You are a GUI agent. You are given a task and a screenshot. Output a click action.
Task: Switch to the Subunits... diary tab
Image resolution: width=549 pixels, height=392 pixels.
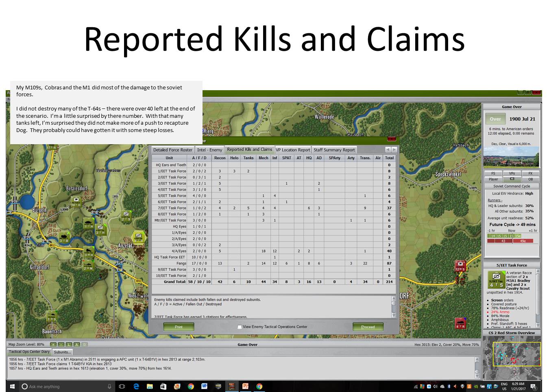(x=62, y=352)
